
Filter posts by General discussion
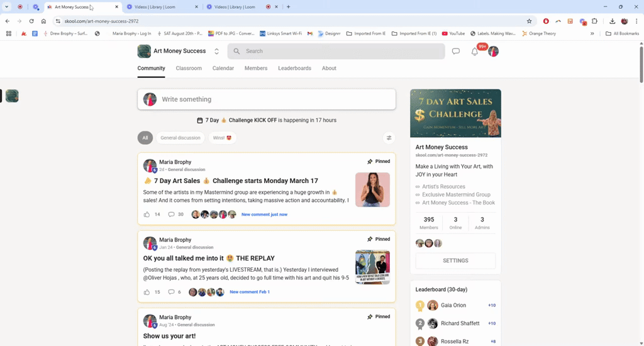tap(180, 138)
